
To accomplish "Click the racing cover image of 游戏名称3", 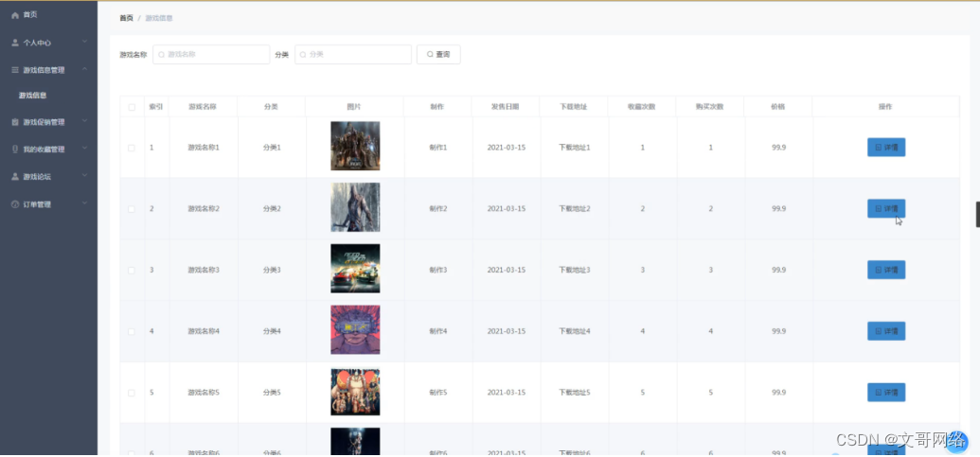I will click(355, 269).
